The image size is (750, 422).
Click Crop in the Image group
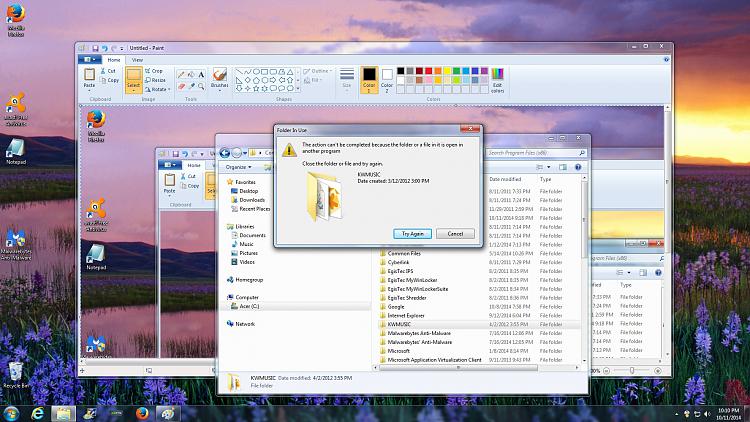coord(154,71)
